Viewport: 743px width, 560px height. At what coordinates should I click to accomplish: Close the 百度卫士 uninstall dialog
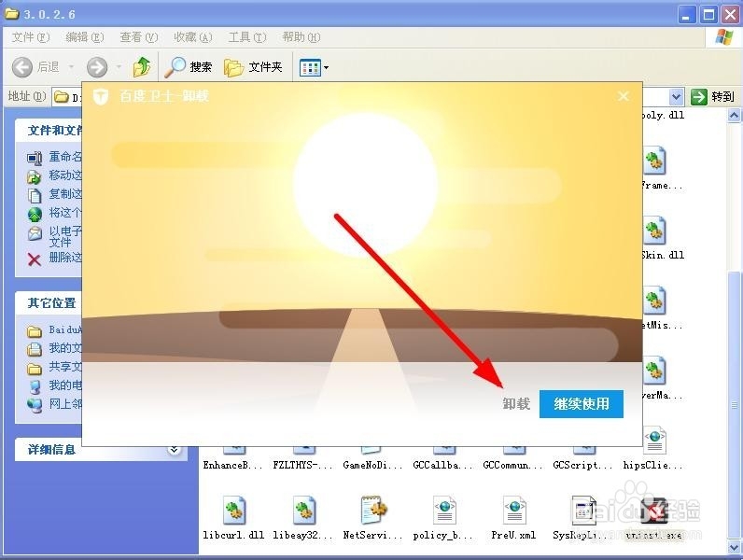coord(624,96)
